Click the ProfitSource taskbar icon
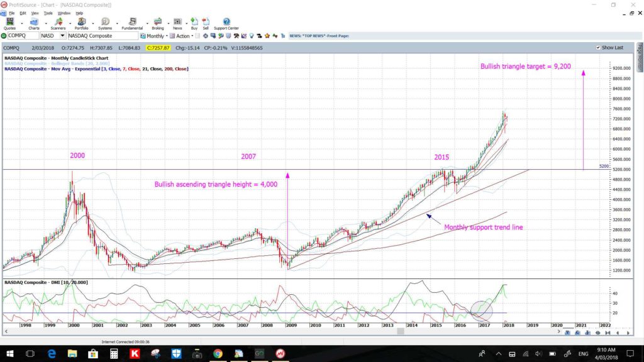 pos(280,354)
